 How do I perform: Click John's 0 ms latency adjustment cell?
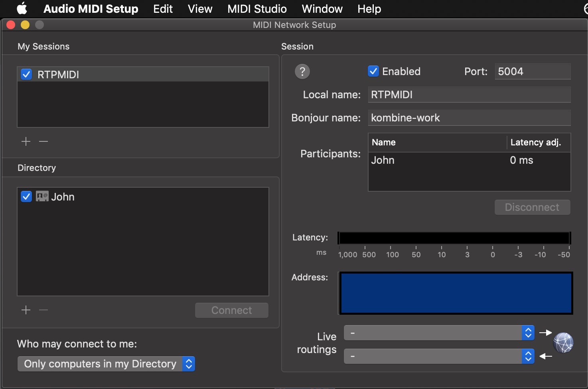point(521,160)
